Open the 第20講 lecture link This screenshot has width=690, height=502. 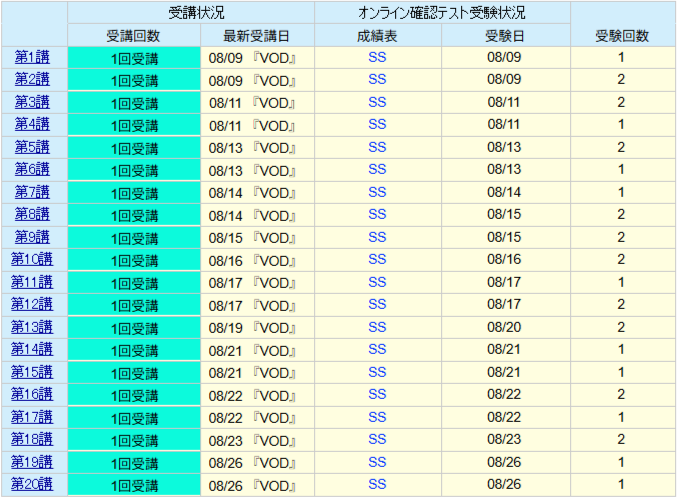(33, 484)
